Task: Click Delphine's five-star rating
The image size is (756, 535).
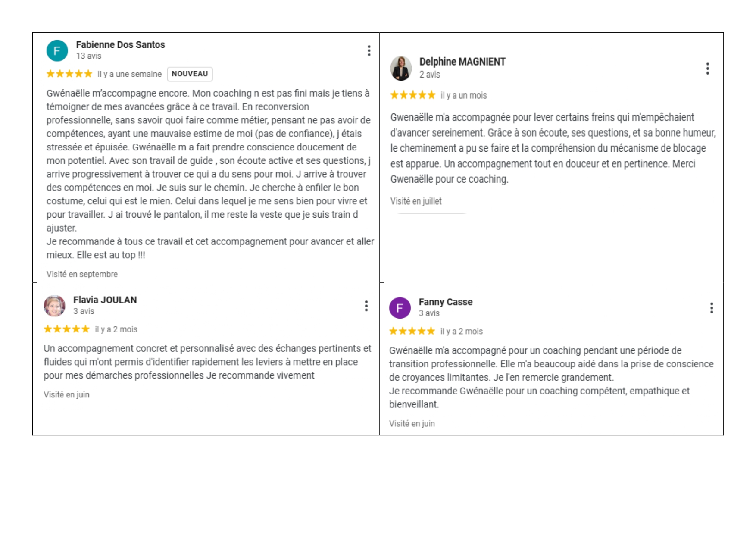Action: click(x=413, y=95)
